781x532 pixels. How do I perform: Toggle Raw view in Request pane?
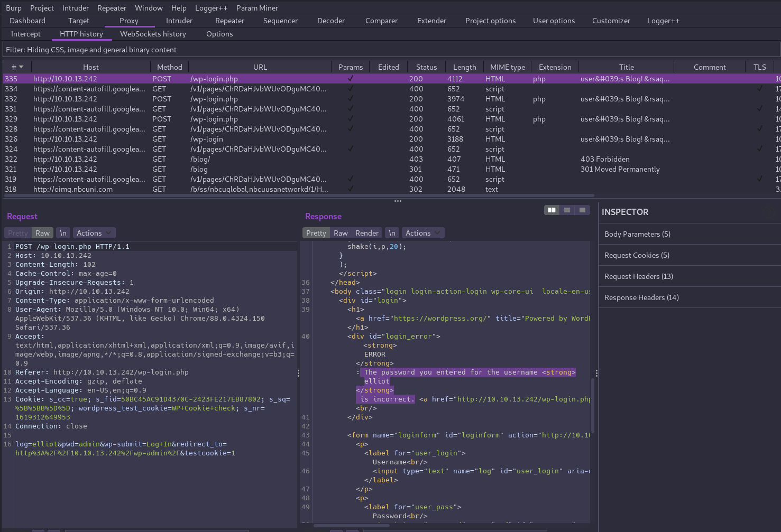42,233
